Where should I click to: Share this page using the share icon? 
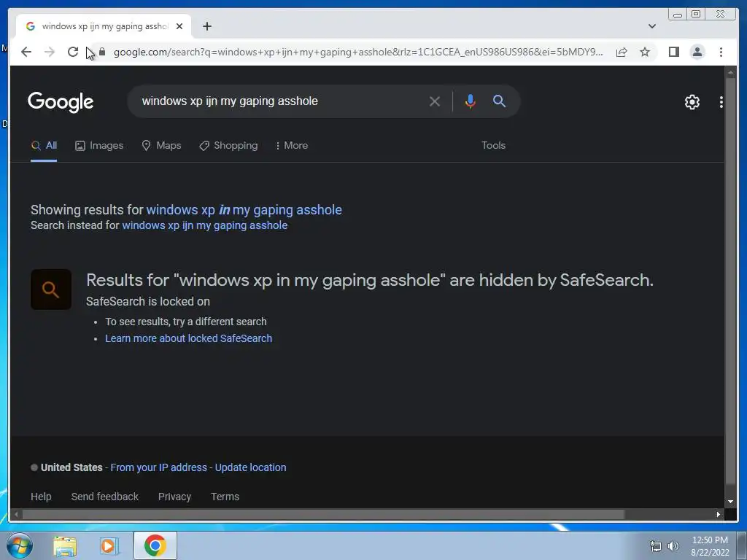coord(622,52)
